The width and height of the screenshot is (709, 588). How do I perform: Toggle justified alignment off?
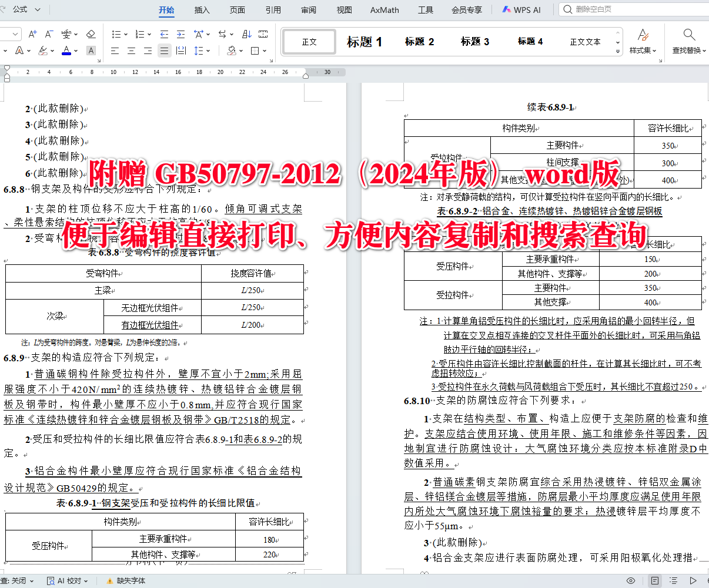pyautogui.click(x=164, y=51)
